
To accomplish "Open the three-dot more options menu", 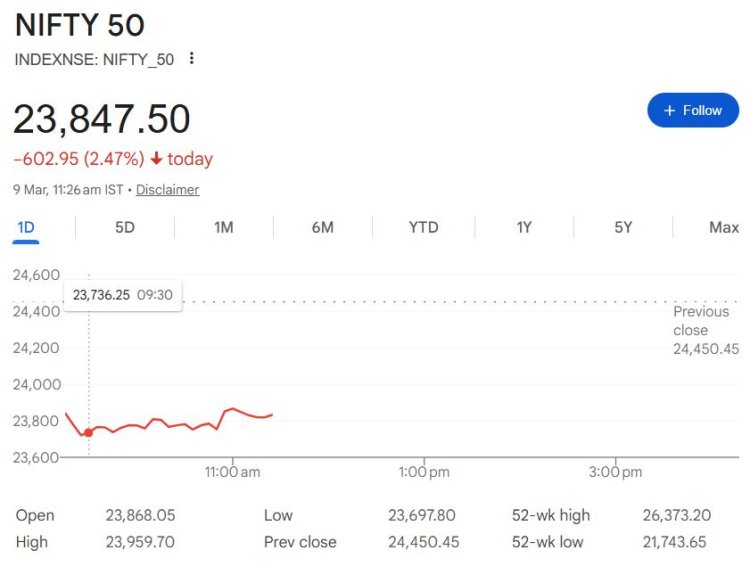I will (192, 59).
